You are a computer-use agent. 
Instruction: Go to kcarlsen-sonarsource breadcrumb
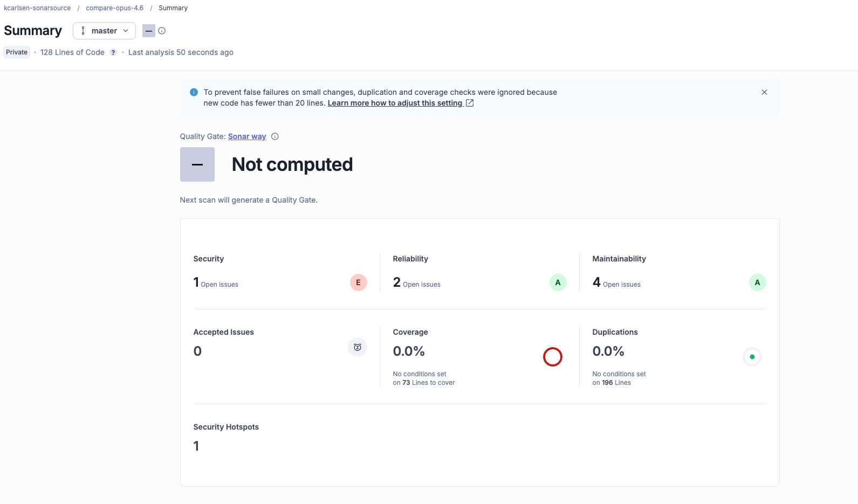coord(37,8)
